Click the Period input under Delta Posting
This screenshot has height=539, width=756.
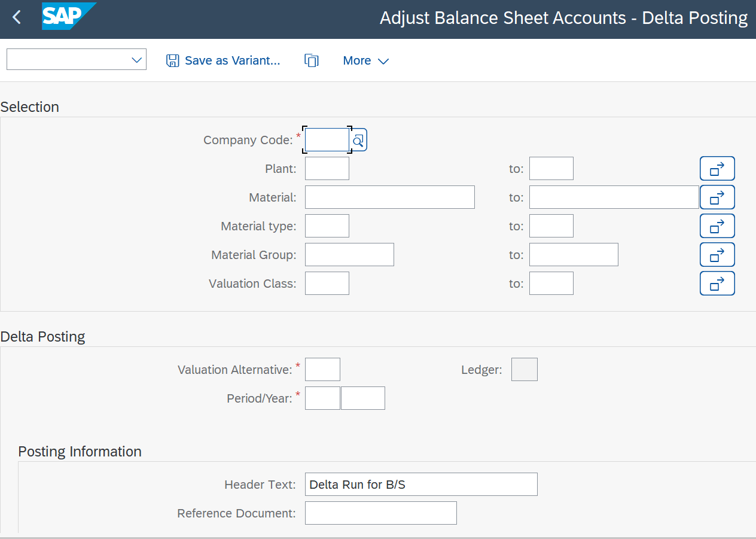[322, 398]
